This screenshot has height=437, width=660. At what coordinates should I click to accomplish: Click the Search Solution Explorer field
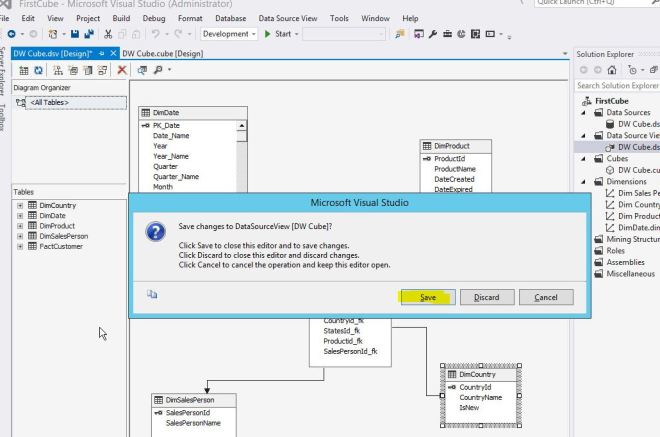(x=617, y=87)
